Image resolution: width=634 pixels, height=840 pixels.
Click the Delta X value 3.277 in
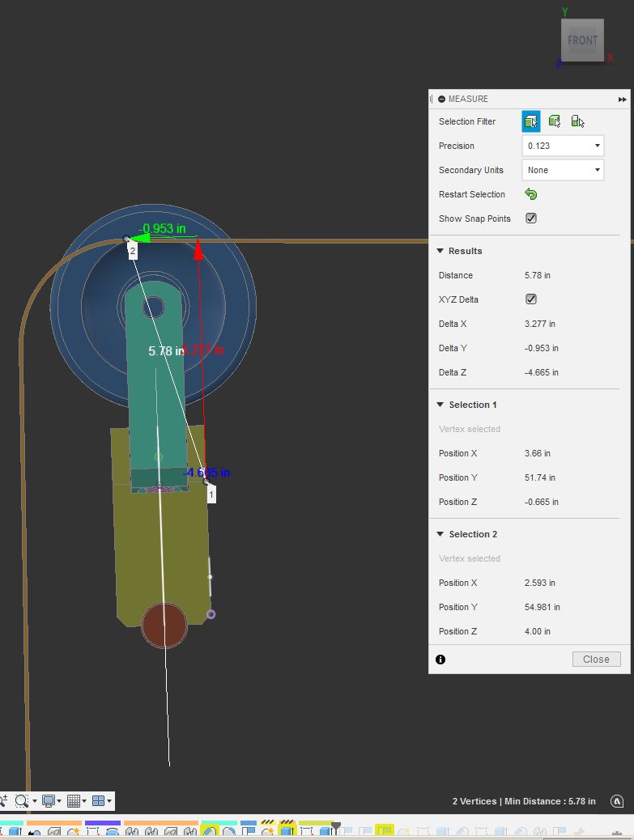pos(540,325)
